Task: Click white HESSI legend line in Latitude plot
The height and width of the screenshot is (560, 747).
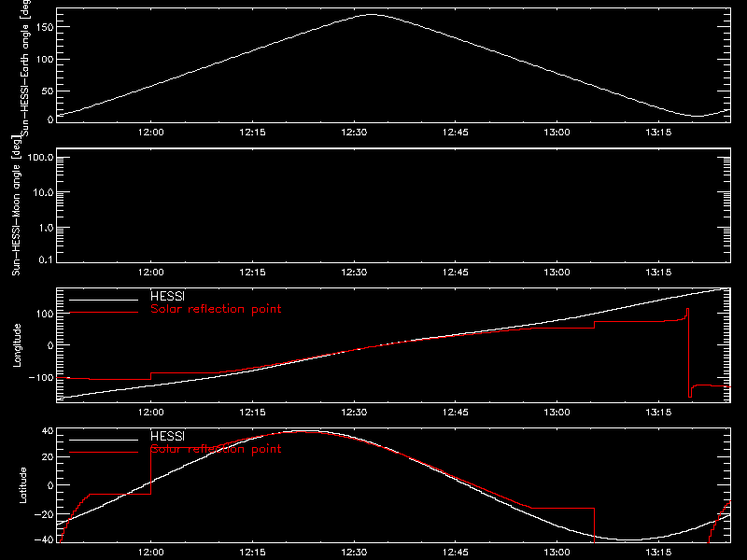Action: point(104,440)
